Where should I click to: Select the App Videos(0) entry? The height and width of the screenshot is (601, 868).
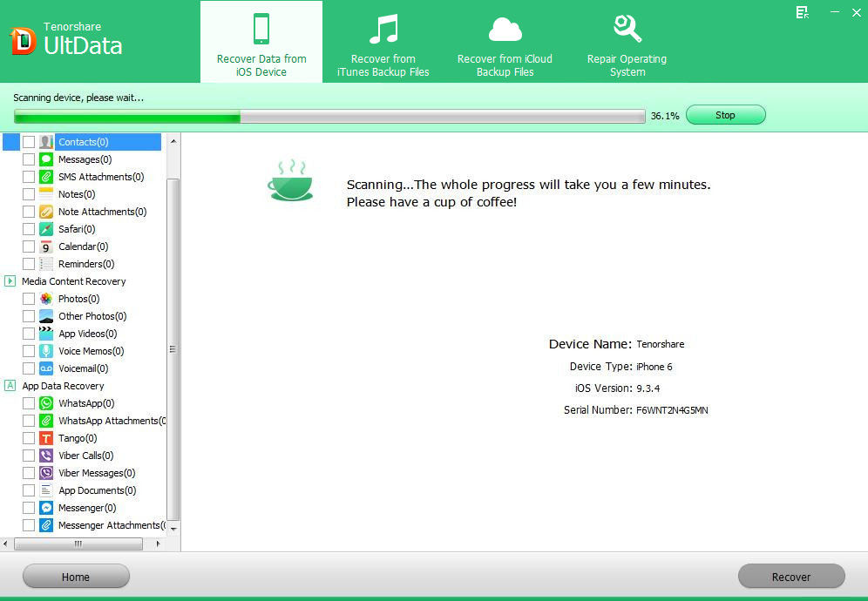[x=88, y=334]
